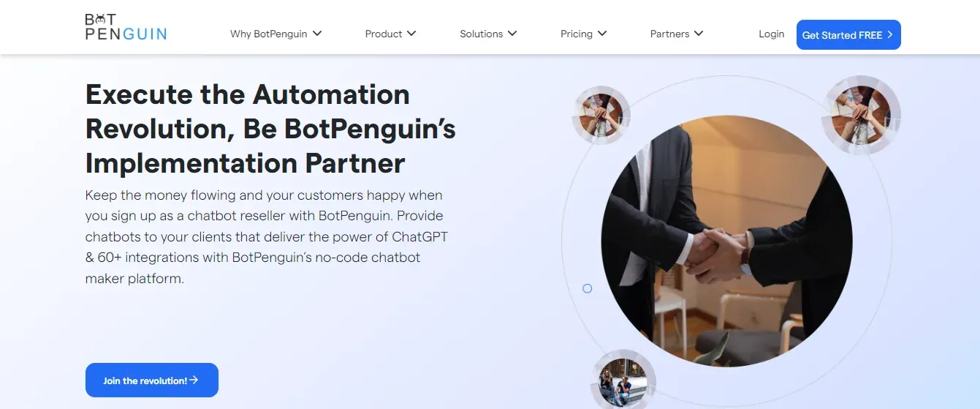
Task: Open the Partners dropdown arrow
Action: coord(699,34)
